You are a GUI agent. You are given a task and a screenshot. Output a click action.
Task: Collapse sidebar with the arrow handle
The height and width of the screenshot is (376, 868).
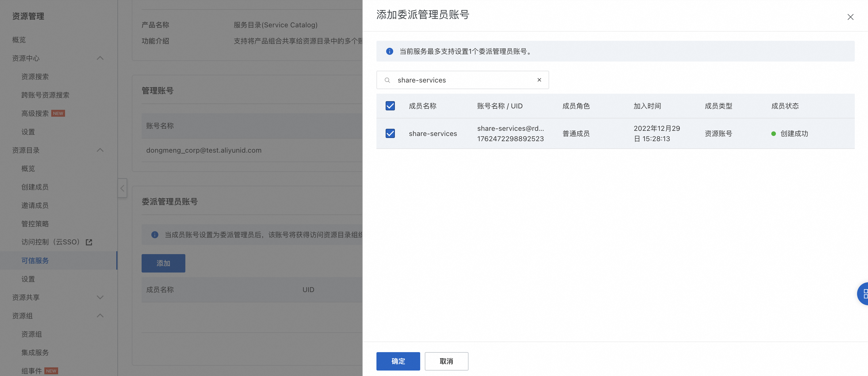pyautogui.click(x=122, y=188)
